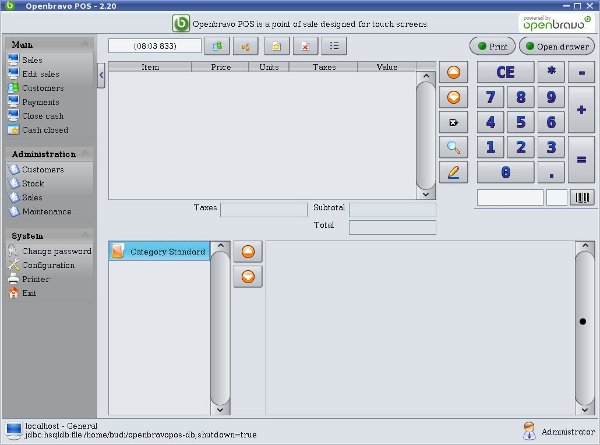Click the product panel scrollbar up arrow
Screen dimensions: 600x445
pos(585,246)
